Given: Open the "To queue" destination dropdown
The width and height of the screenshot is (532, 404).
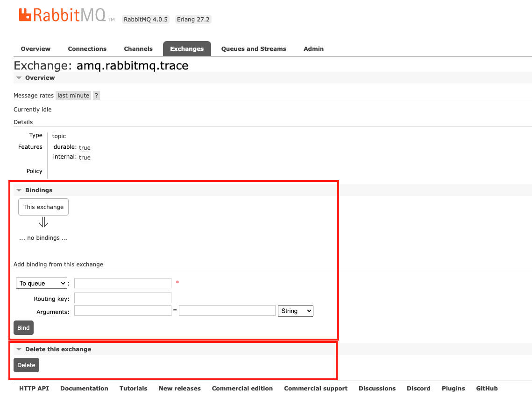Looking at the screenshot, I should coord(41,283).
